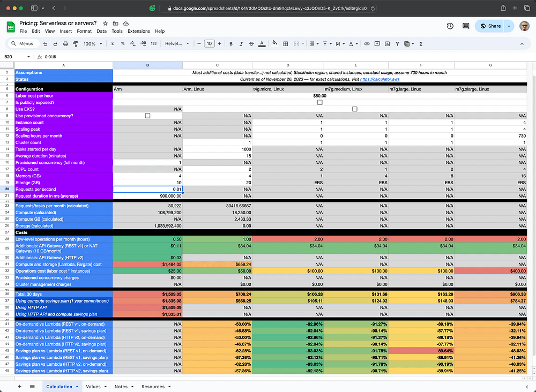Screen dimensions: 536x392
Task: Switch to the Values sheet tab
Action: tap(93, 387)
